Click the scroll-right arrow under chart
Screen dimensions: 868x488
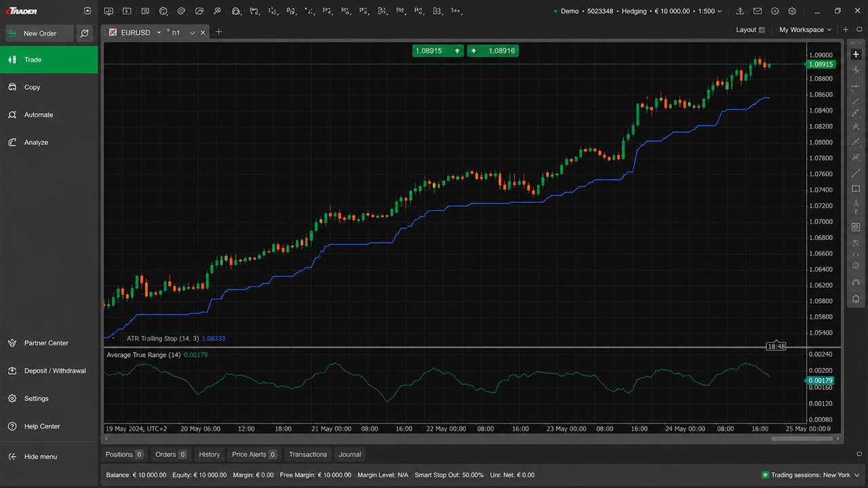[837, 439]
